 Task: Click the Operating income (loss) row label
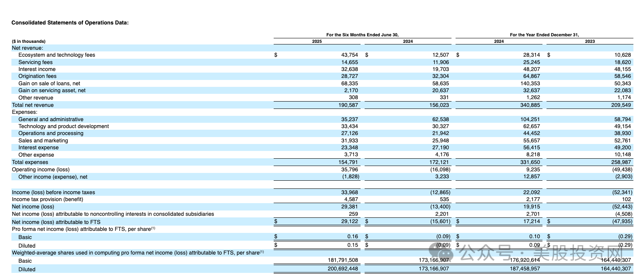pos(41,170)
